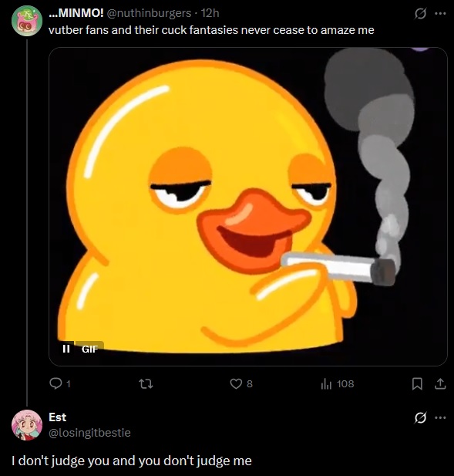Pause the duck GIF
454x476 pixels.
(66, 349)
